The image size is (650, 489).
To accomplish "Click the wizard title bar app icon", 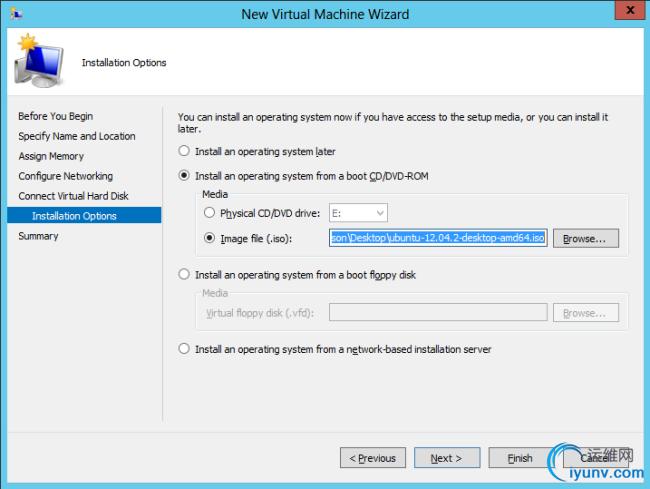I will [16, 15].
